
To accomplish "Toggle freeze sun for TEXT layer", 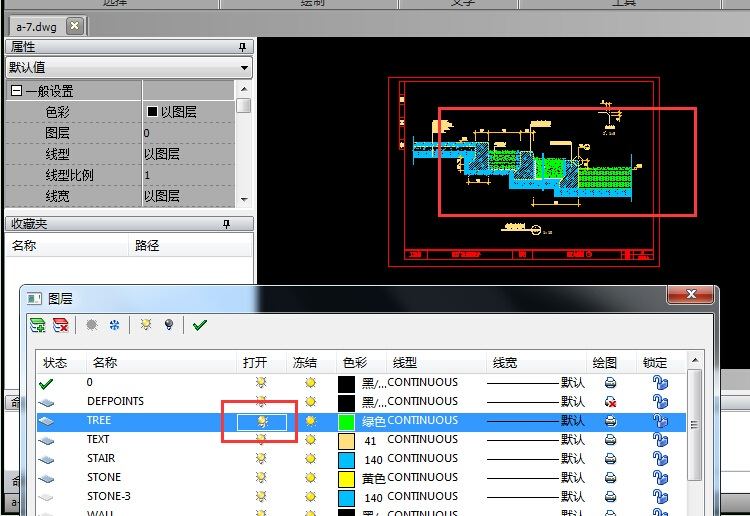I will tap(311, 439).
